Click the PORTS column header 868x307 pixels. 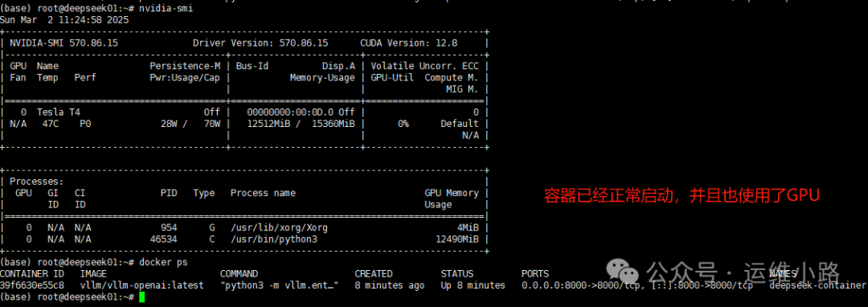click(x=535, y=274)
